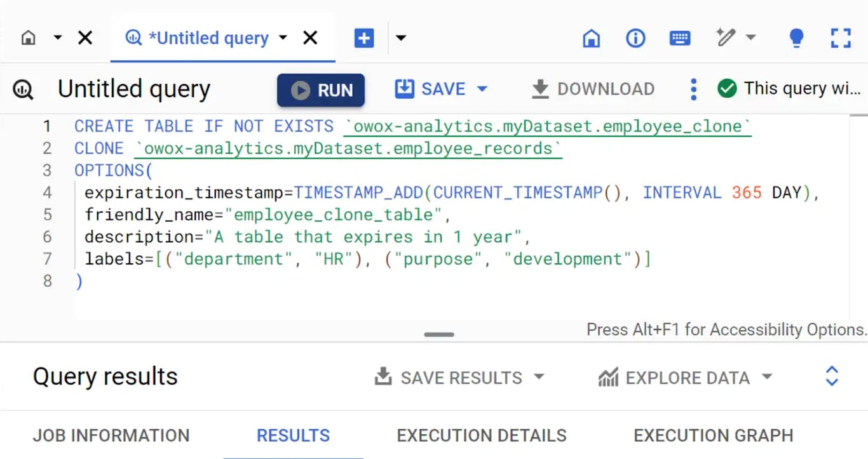Click the blue home icon in toolbar
The image size is (868, 459).
[592, 38]
